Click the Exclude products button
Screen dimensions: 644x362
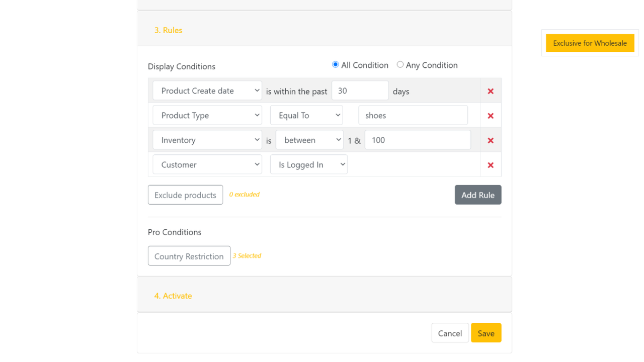coord(185,195)
